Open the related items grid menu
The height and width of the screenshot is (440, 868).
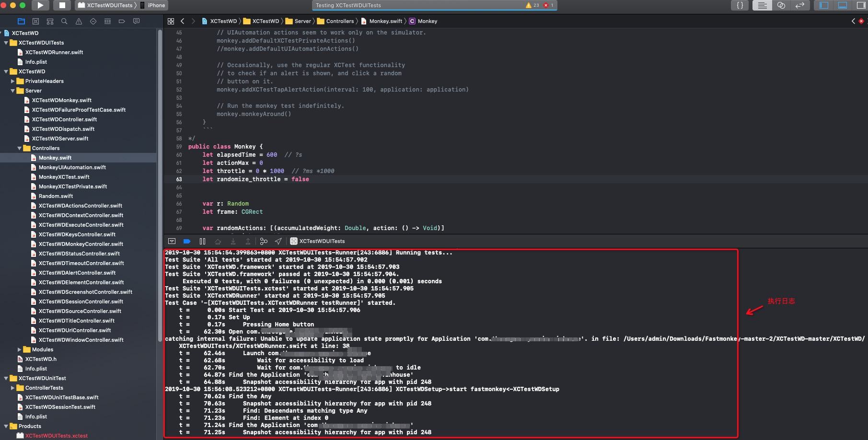[171, 21]
